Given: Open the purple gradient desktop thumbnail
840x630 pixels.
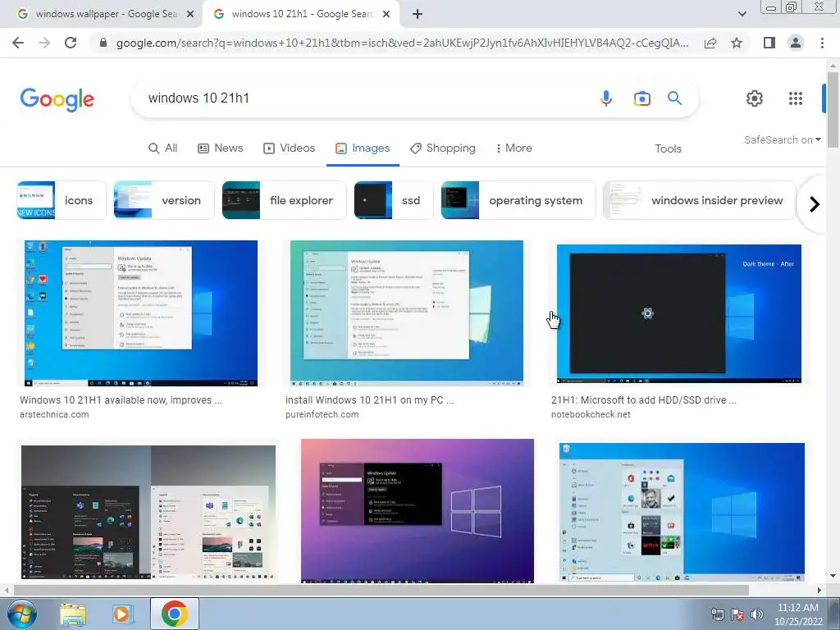Looking at the screenshot, I should pyautogui.click(x=418, y=511).
